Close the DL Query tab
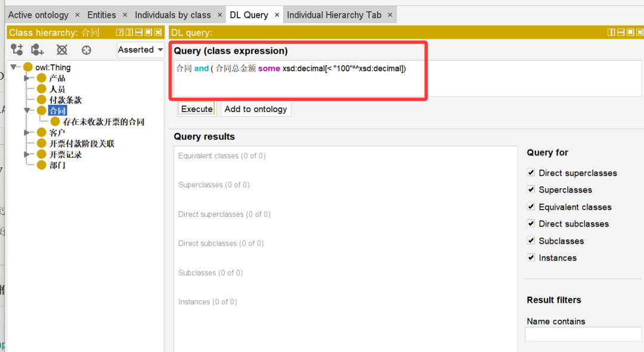 pyautogui.click(x=277, y=15)
